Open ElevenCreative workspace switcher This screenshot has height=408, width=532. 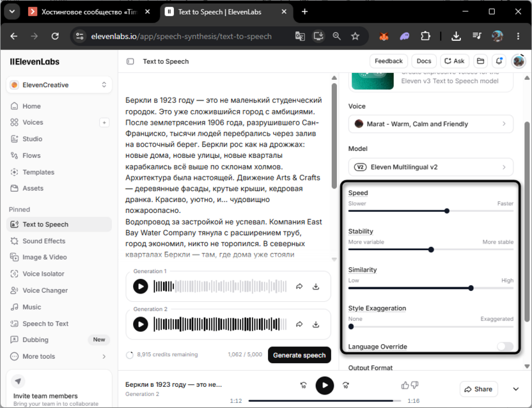coord(59,85)
